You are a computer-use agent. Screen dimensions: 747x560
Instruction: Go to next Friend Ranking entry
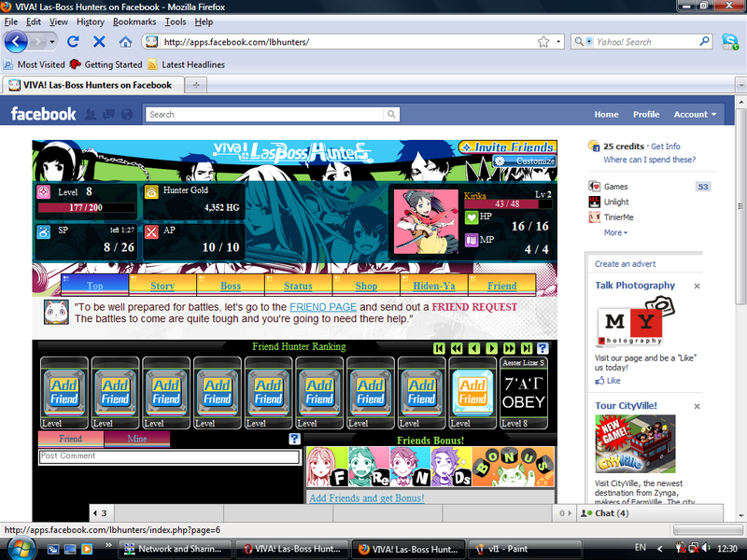click(x=492, y=348)
